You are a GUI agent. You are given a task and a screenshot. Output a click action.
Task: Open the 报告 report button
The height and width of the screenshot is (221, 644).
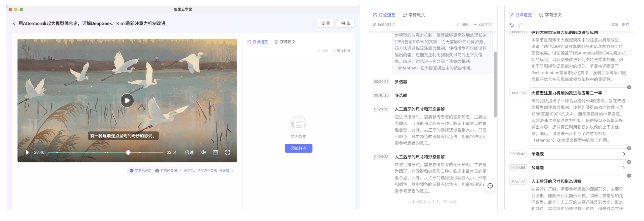point(345,23)
